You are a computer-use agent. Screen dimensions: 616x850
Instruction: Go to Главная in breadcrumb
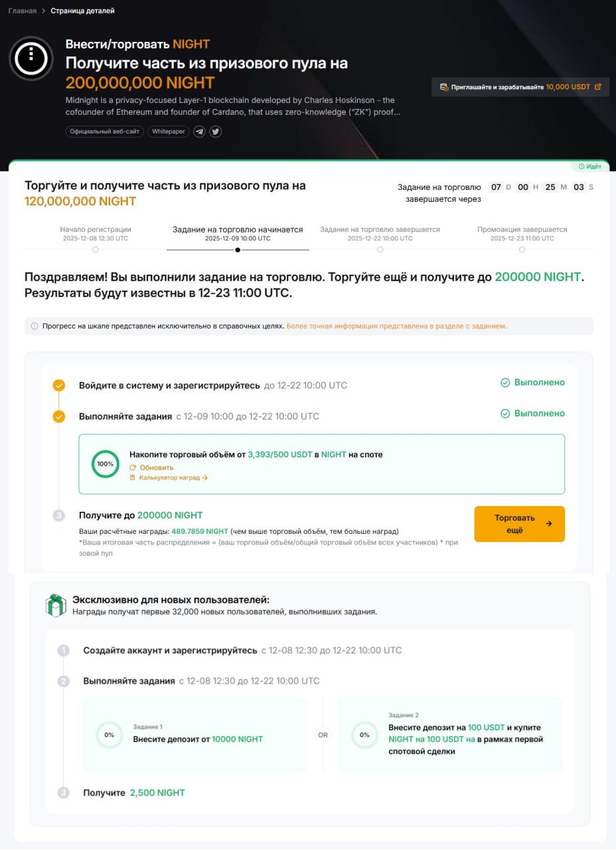[23, 11]
